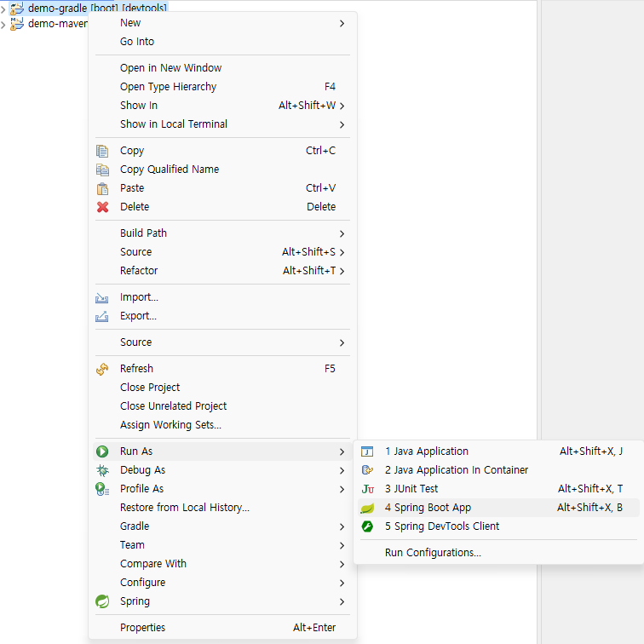Screen dimensions: 644x644
Task: Expand the demo-gradle project tree node
Action: (3, 9)
